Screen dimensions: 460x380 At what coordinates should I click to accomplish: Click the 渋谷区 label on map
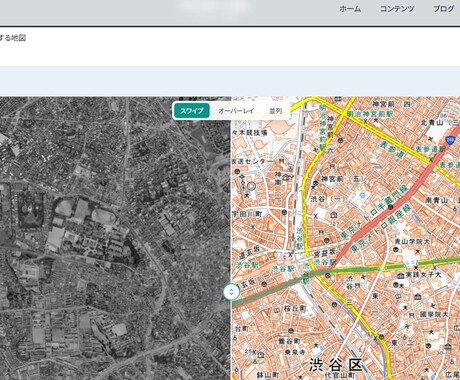tap(335, 365)
